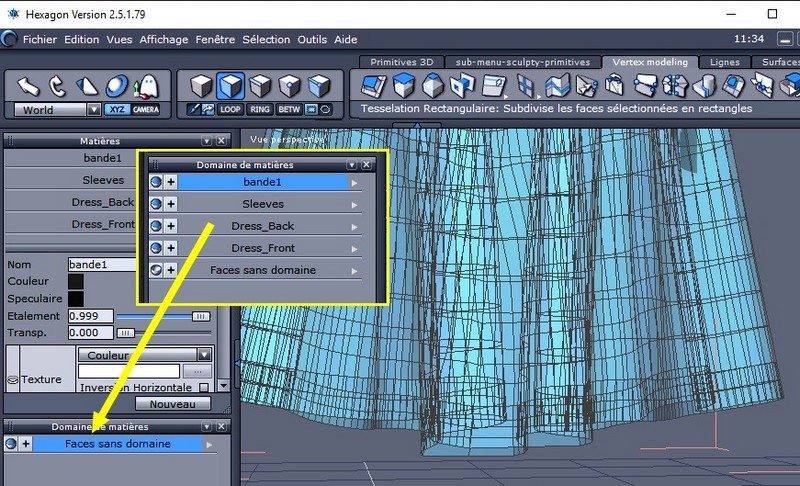Switch to point selection mode cube
The width and height of the screenshot is (800, 486).
tap(289, 86)
